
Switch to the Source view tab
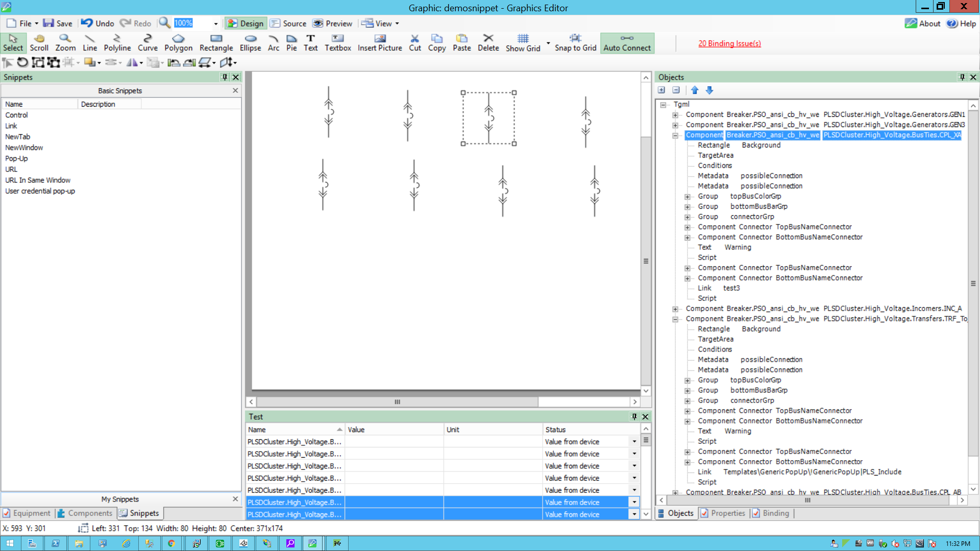point(288,23)
